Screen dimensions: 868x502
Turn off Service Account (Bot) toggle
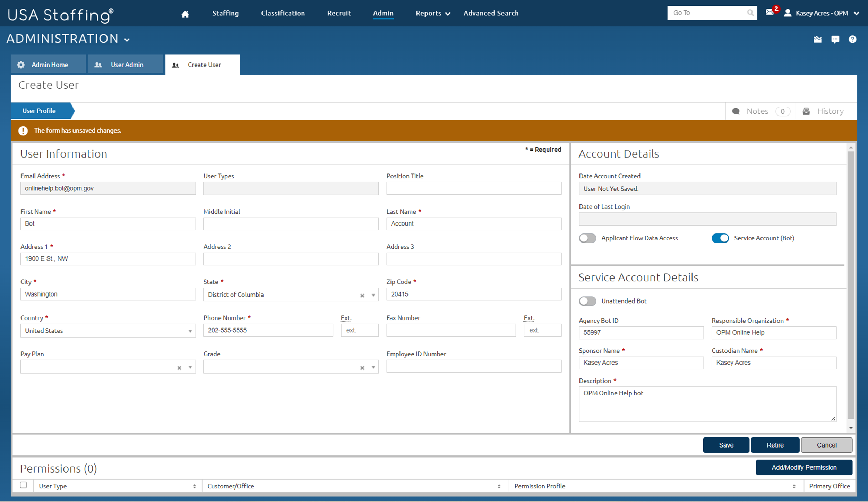[x=720, y=238]
